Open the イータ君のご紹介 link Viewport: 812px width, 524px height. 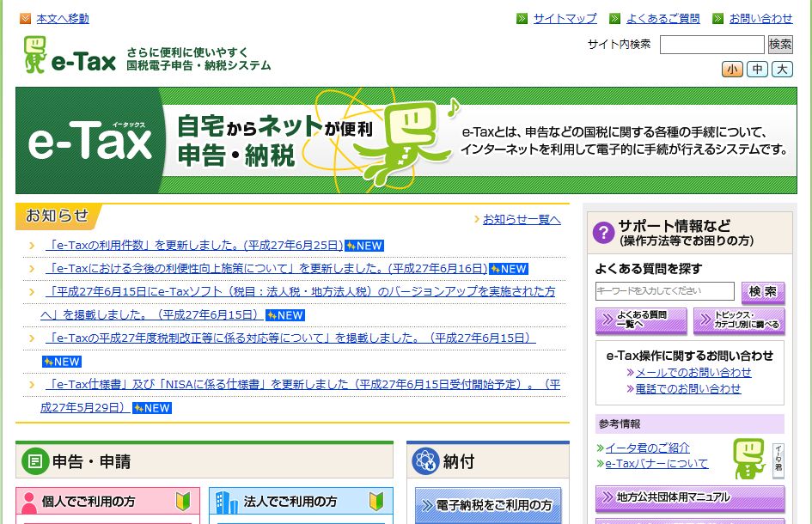pos(647,448)
